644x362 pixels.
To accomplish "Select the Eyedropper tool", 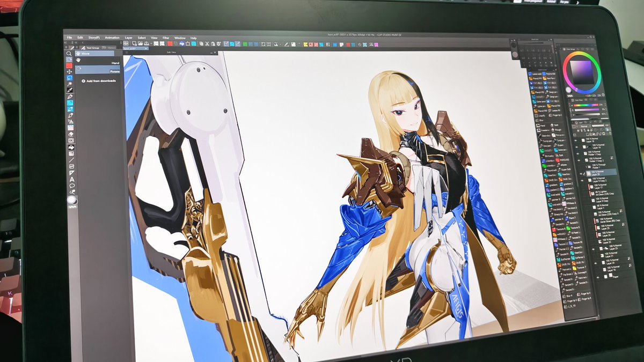I will tap(70, 90).
